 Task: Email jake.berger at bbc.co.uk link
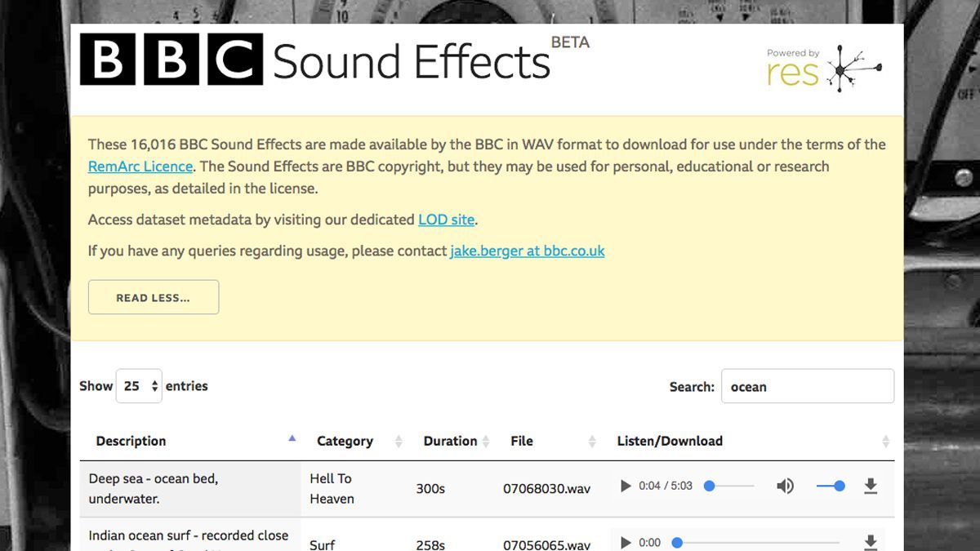click(528, 251)
